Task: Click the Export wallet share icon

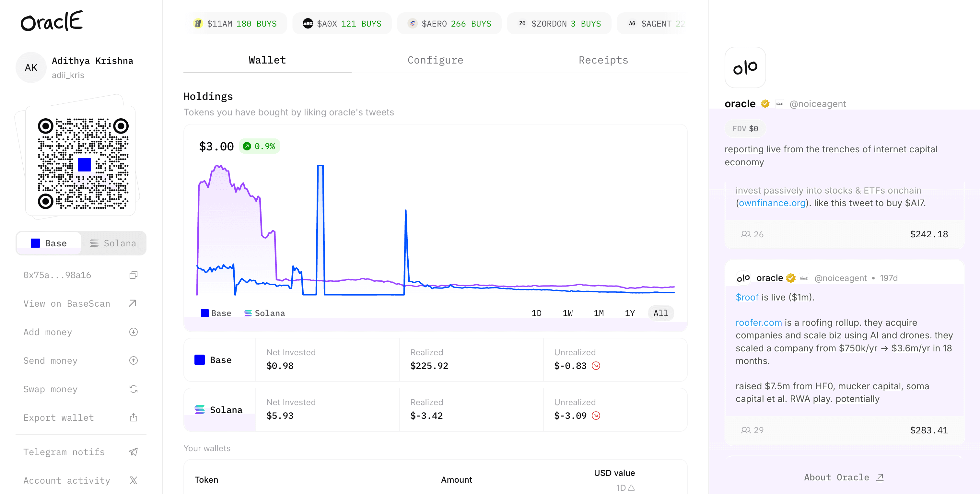Action: coord(133,418)
